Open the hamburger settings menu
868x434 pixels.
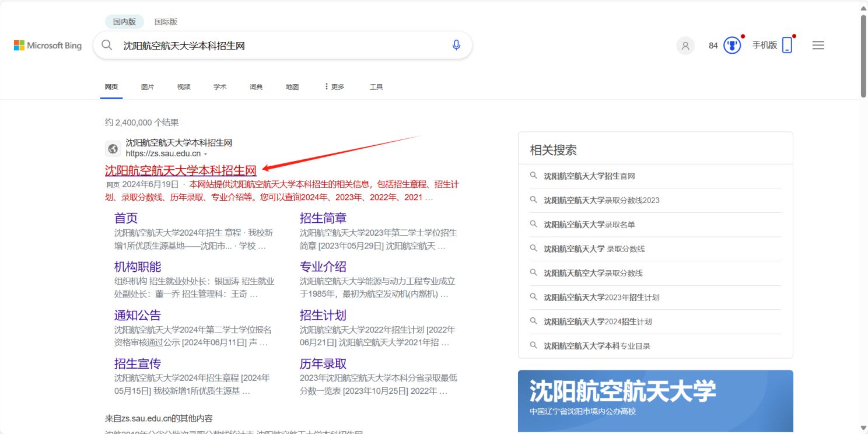(x=818, y=45)
